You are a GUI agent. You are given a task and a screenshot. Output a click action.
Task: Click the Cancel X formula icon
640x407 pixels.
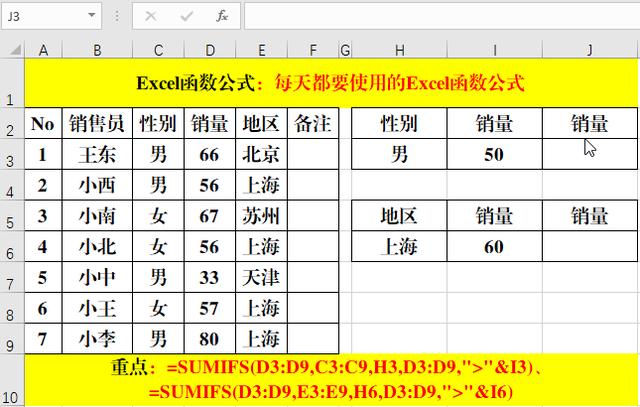tap(151, 16)
